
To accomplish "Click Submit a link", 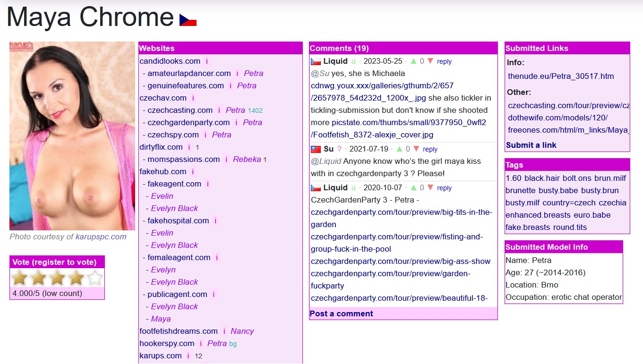I will pos(531,145).
